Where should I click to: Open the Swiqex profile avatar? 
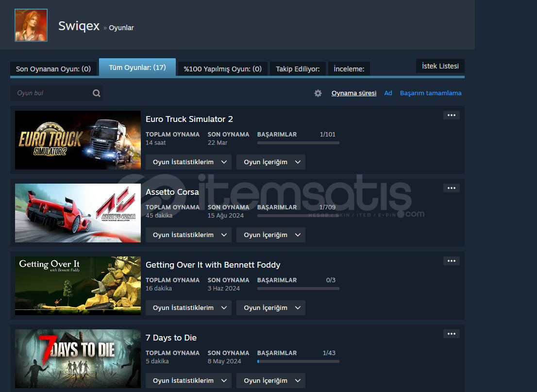tap(31, 25)
